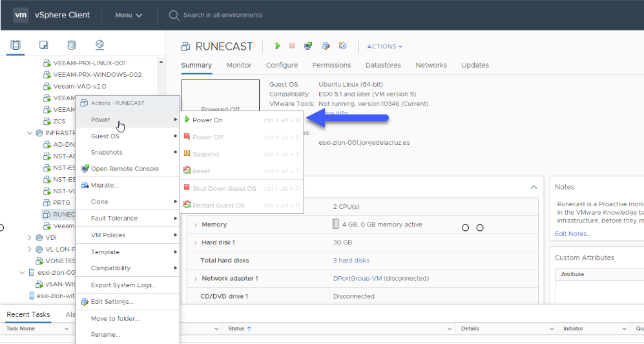644x344 pixels.
Task: Click the VDI resource pool icon
Action: pyautogui.click(x=39, y=237)
